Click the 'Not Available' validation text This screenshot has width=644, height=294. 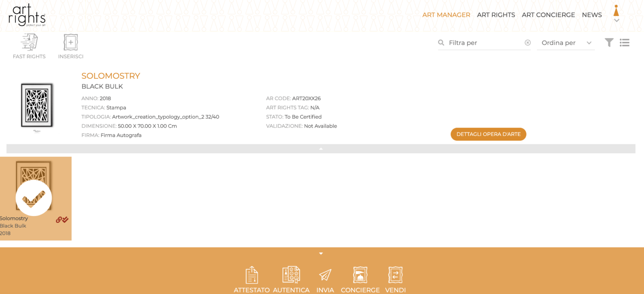coord(320,126)
